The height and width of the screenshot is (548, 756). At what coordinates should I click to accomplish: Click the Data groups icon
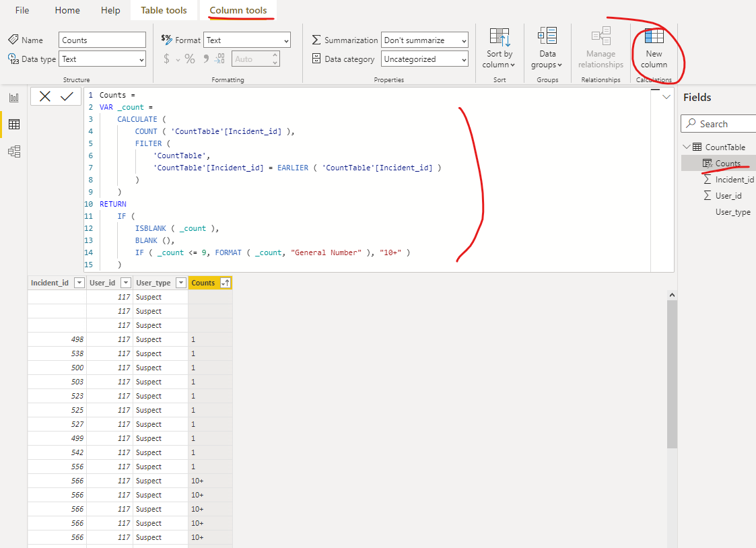(x=547, y=36)
